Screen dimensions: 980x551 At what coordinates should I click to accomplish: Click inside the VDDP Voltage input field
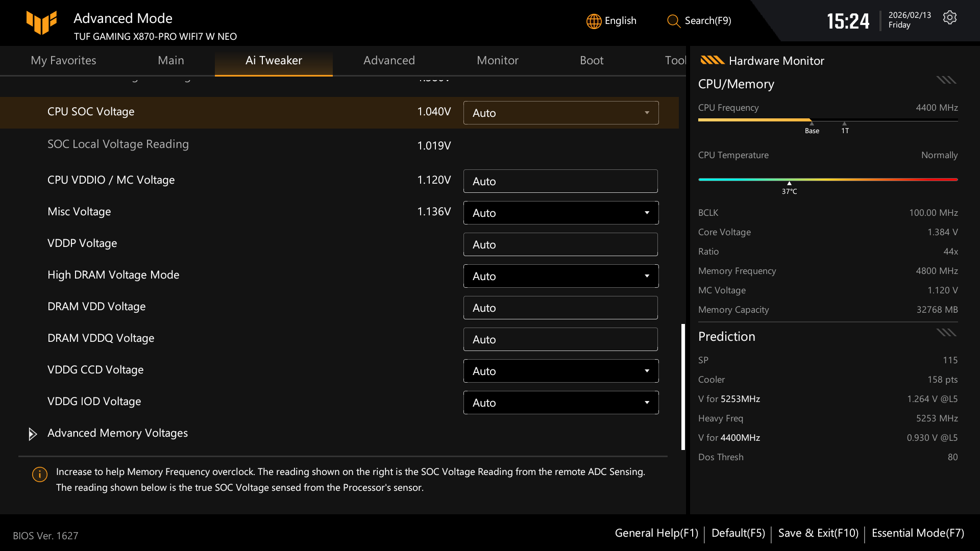point(560,244)
